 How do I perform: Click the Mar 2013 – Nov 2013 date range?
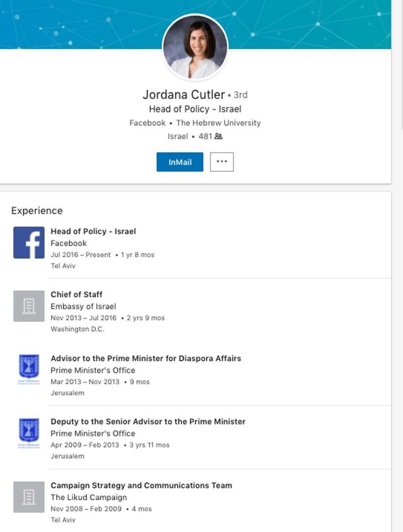tap(85, 382)
